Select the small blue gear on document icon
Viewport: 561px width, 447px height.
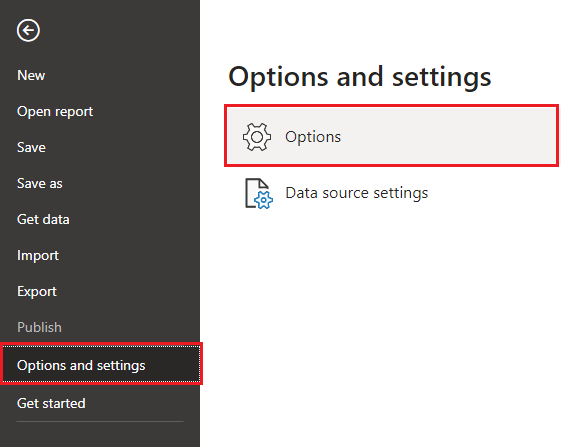pyautogui.click(x=264, y=200)
